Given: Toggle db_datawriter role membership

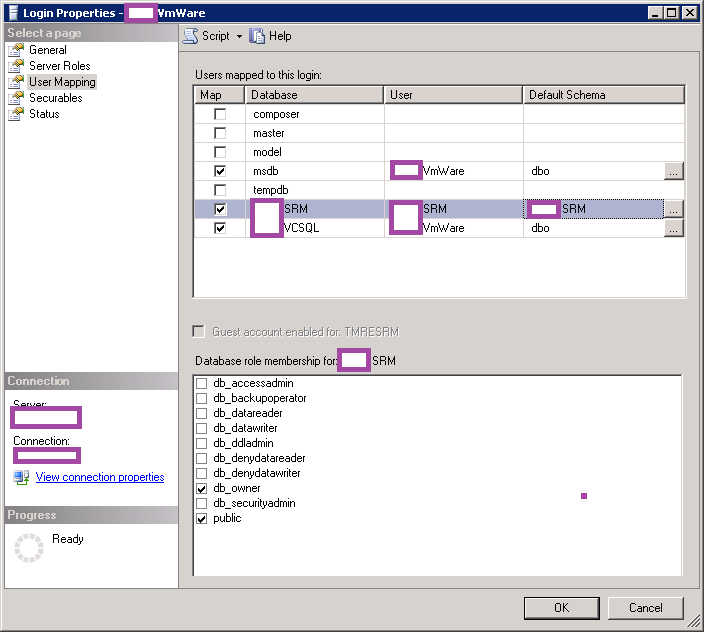Looking at the screenshot, I should pos(202,428).
